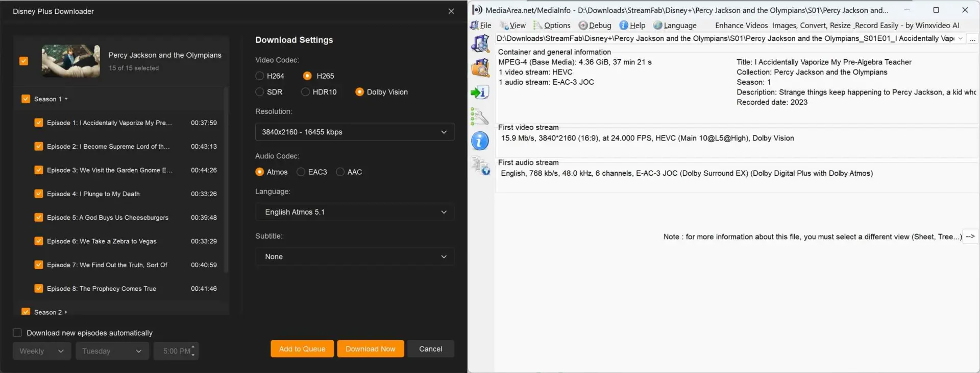The width and height of the screenshot is (980, 373).
Task: Open a file with MediaInfo's Open File icon
Action: (480, 43)
